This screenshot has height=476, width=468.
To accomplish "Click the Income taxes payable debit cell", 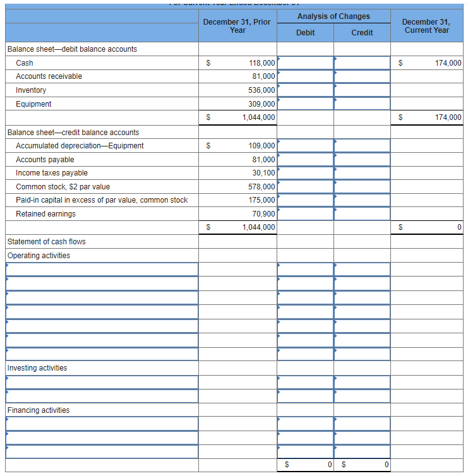I will (305, 173).
